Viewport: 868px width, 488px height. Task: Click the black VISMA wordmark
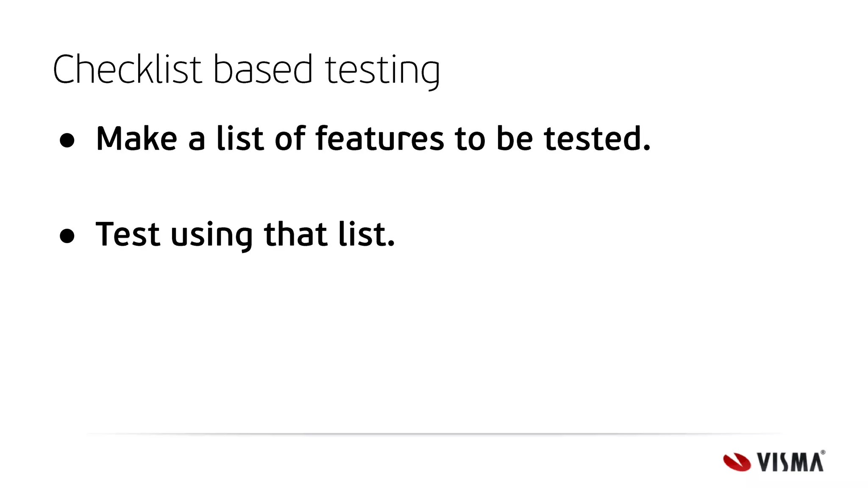pyautogui.click(x=790, y=462)
